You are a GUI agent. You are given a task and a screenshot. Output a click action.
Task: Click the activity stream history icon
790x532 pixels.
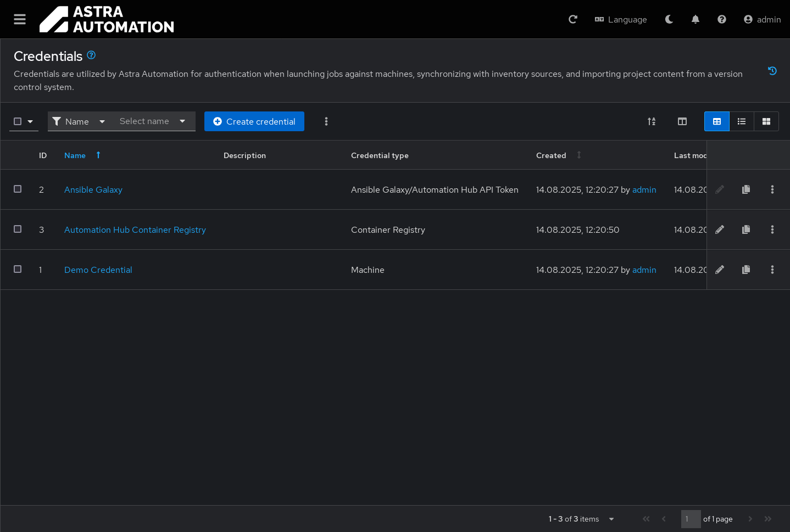tap(772, 71)
